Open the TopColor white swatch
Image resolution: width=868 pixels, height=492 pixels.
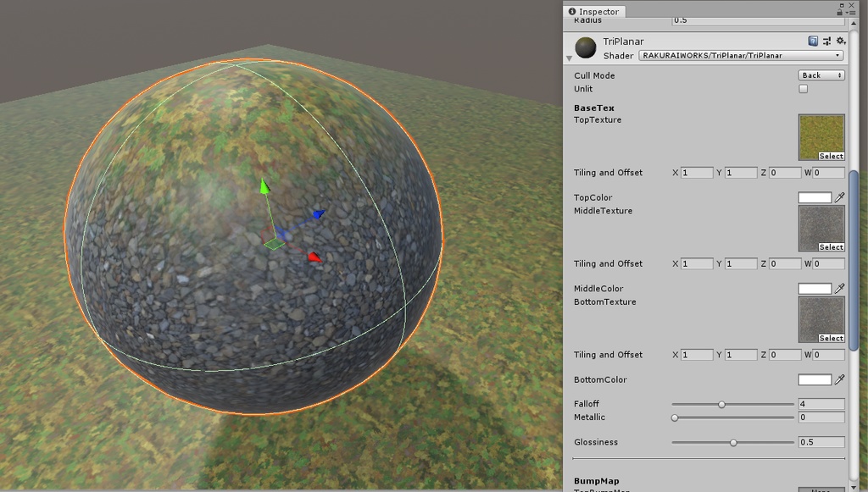point(815,197)
